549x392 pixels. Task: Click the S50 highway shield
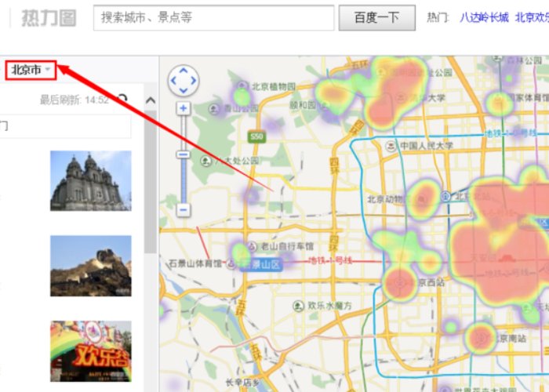point(256,136)
